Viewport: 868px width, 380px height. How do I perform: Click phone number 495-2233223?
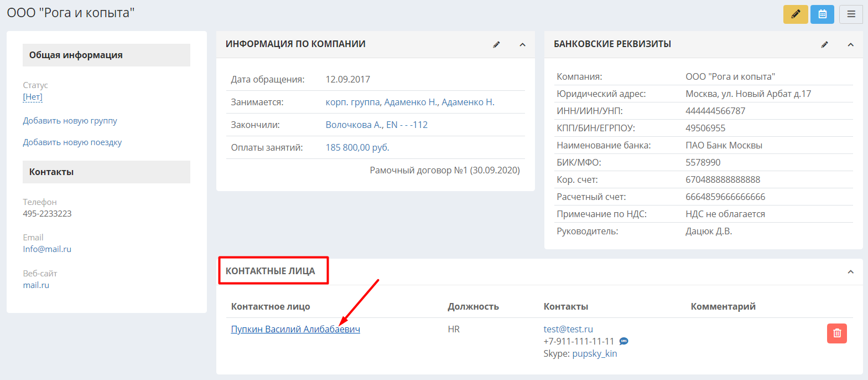point(47,214)
